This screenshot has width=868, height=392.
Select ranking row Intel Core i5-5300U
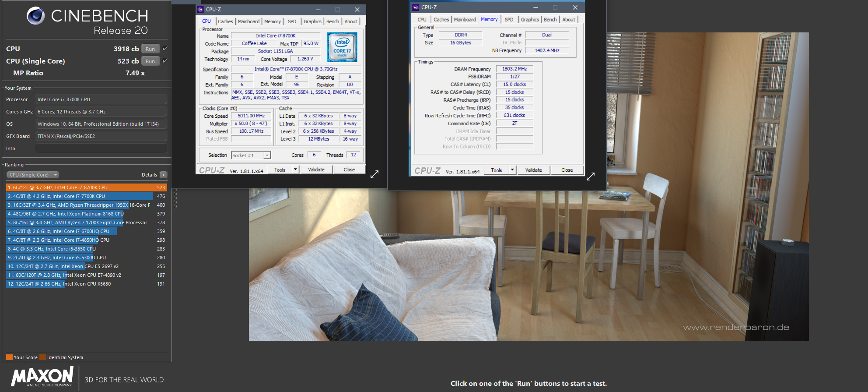(86, 258)
